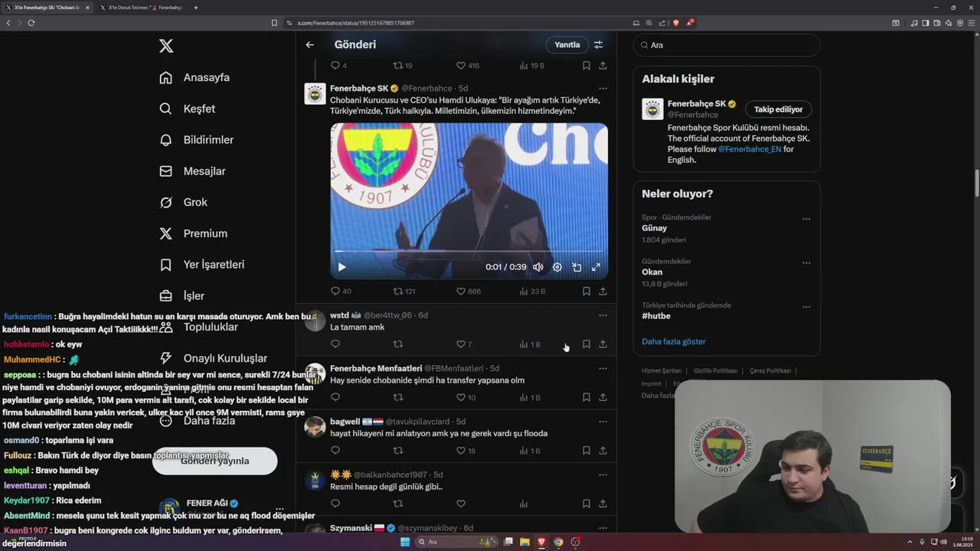Go to Anasayfa in sidebar
The width and height of the screenshot is (980, 551).
point(194,77)
